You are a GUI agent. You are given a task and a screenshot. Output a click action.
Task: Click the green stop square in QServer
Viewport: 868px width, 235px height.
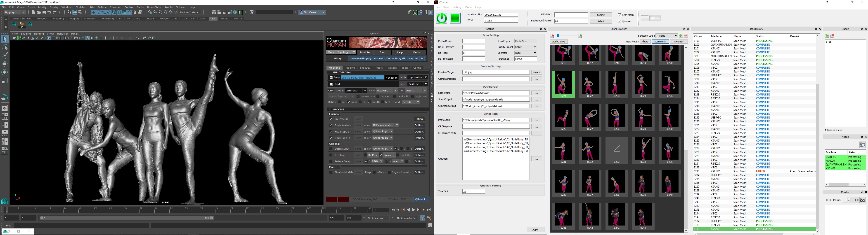coord(455,18)
